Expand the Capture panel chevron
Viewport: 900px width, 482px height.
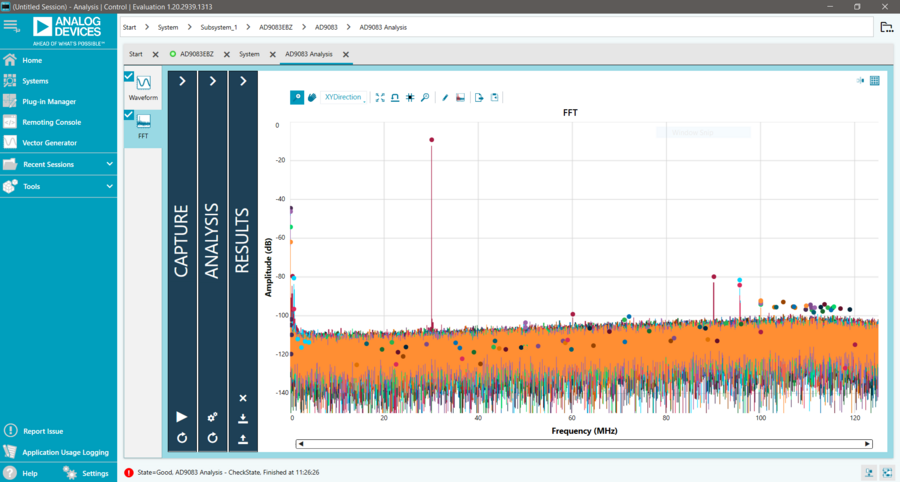[182, 81]
